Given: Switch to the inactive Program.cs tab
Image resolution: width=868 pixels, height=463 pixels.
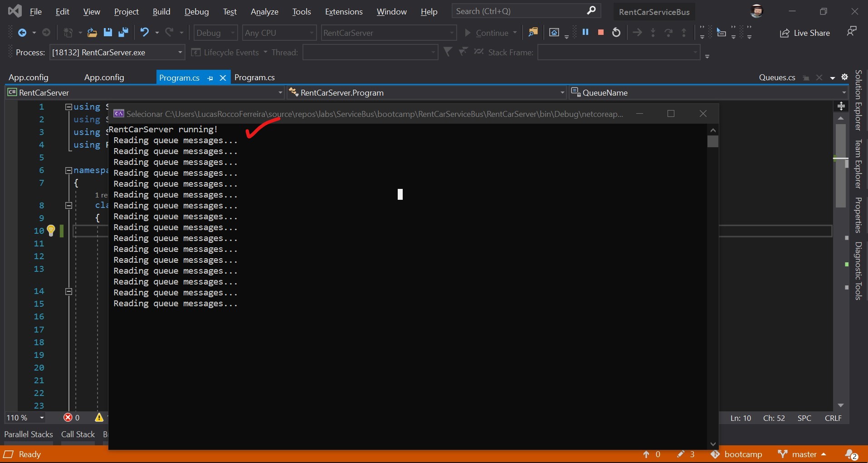Looking at the screenshot, I should [x=254, y=77].
